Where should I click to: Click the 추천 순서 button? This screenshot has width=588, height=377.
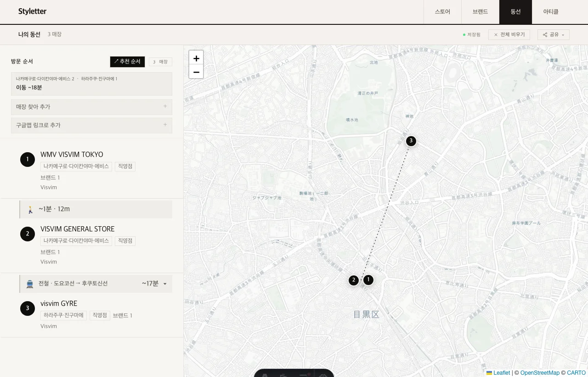pos(127,62)
